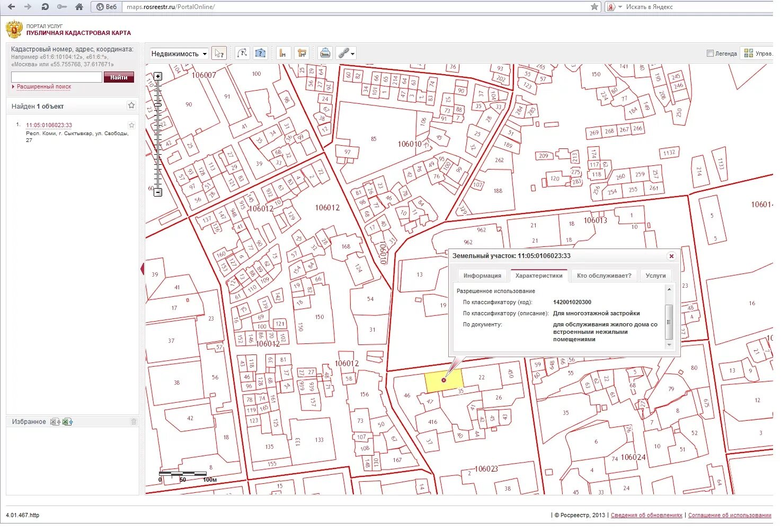Click the 106013 quarter label on map
This screenshot has height=532, width=781.
(x=595, y=220)
